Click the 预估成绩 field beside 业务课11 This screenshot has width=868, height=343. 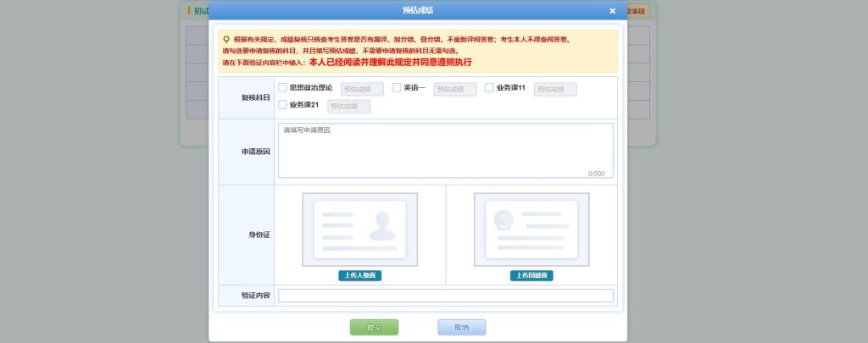tap(555, 89)
